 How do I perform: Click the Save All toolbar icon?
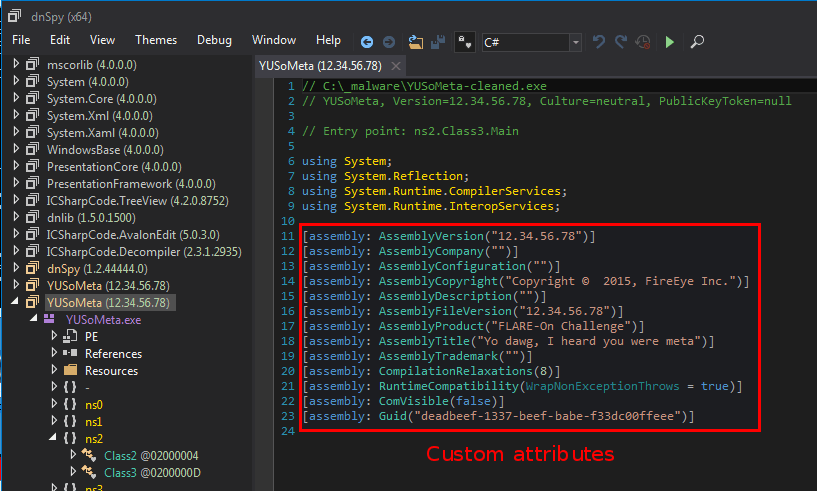point(437,41)
